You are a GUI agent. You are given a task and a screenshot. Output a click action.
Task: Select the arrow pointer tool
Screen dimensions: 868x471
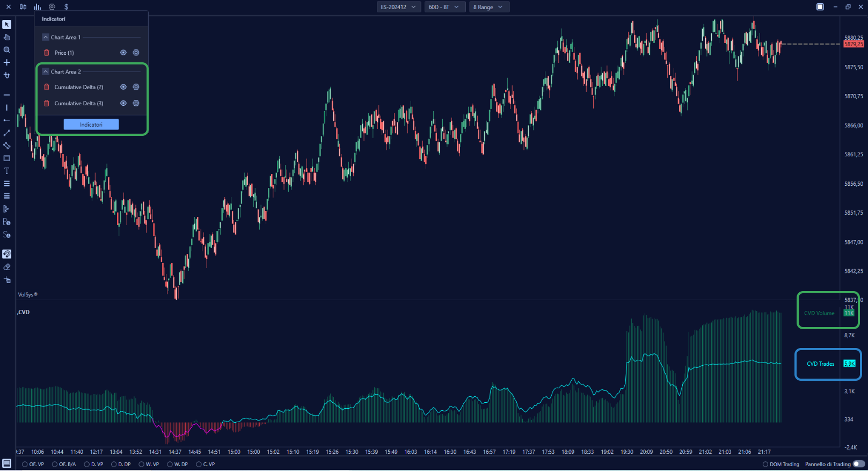tap(6, 24)
